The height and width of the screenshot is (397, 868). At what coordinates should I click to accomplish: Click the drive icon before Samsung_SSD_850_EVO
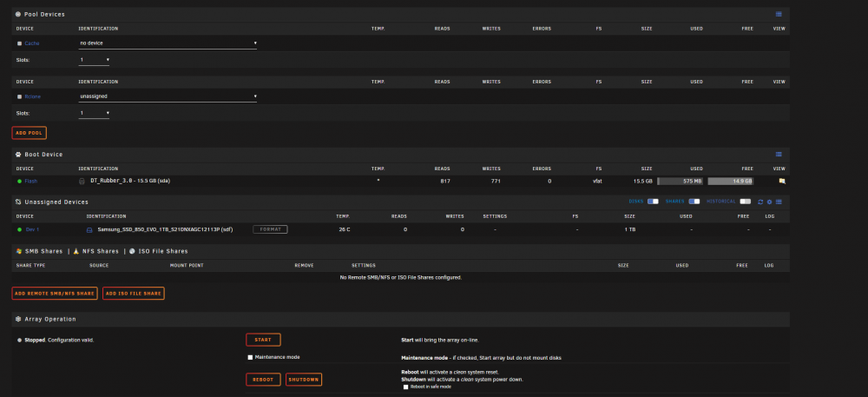[89, 229]
